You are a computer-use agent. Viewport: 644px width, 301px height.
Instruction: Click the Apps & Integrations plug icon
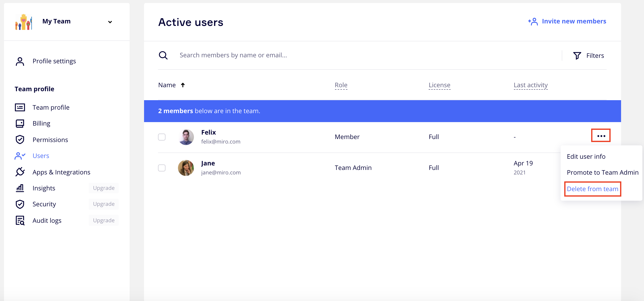20,172
